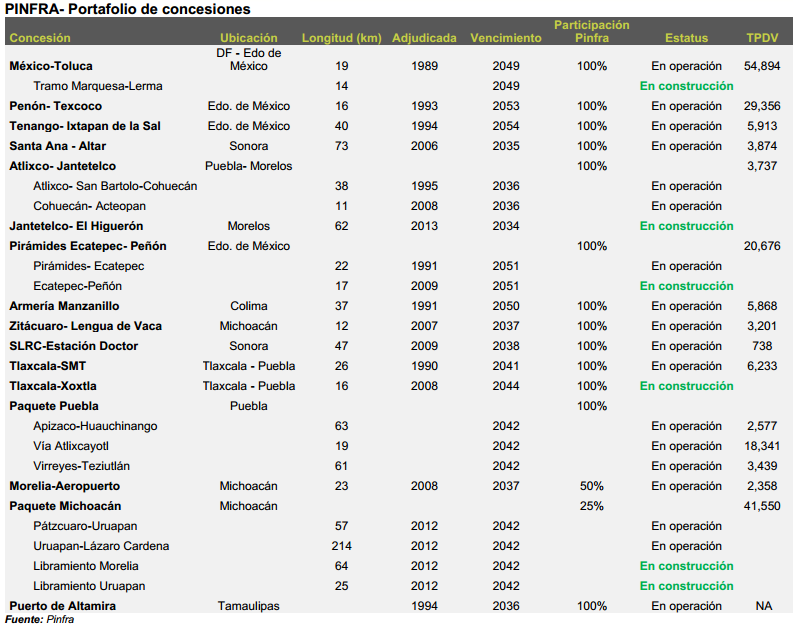Select 'Libramiento Uruapan' sub-row

pos(89,586)
